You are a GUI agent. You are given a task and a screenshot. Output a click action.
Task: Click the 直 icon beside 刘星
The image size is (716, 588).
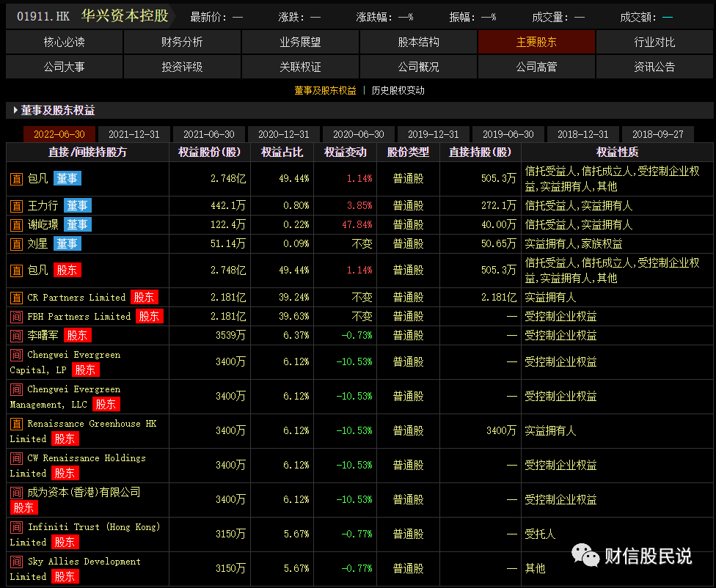click(16, 244)
